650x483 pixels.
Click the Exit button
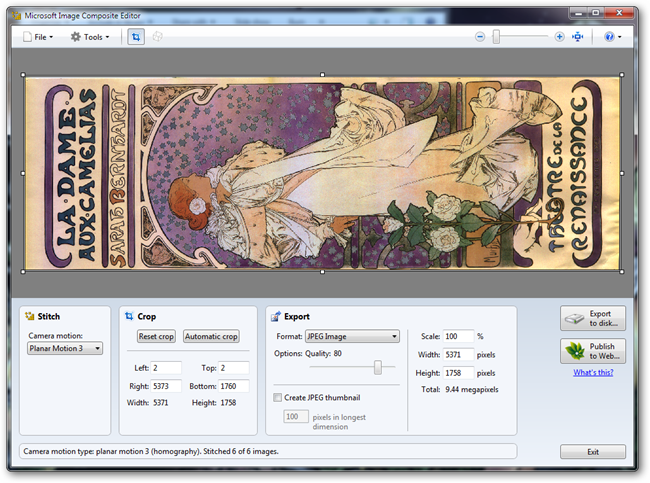pos(593,452)
